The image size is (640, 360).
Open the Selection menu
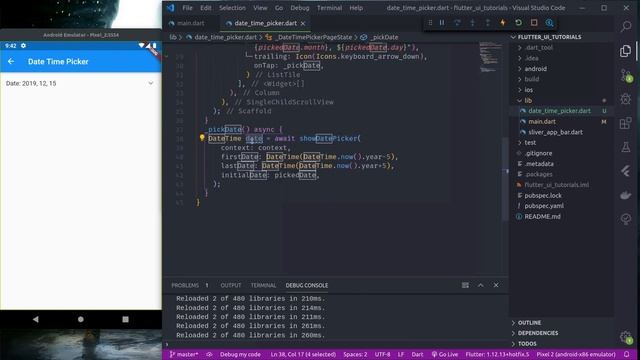point(232,8)
